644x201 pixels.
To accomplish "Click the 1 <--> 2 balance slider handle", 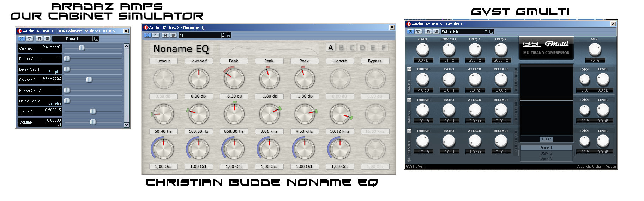I will click(93, 111).
